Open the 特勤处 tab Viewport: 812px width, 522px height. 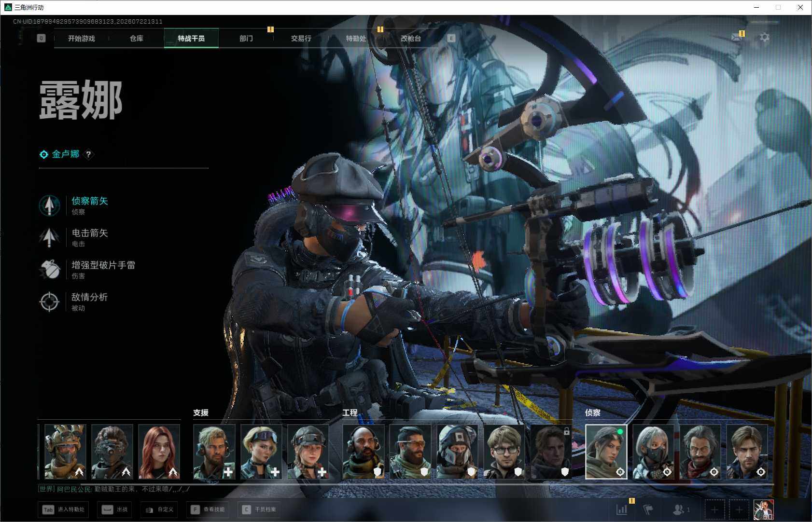point(356,38)
